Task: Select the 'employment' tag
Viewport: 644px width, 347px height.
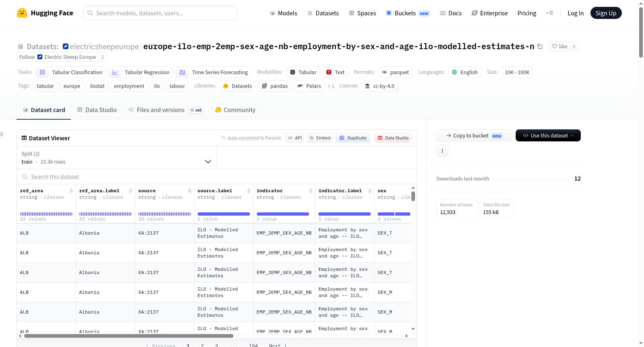Action: (x=129, y=86)
